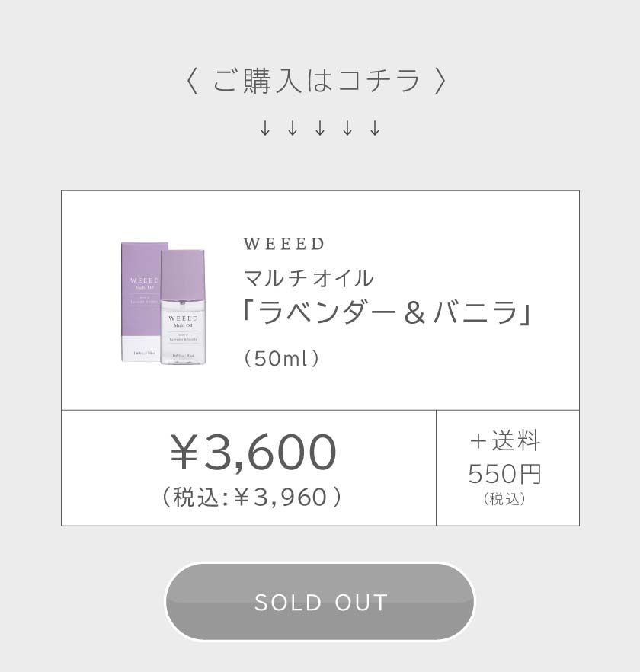
Task: Click the left angle bracket before ご購入
Action: [x=192, y=81]
